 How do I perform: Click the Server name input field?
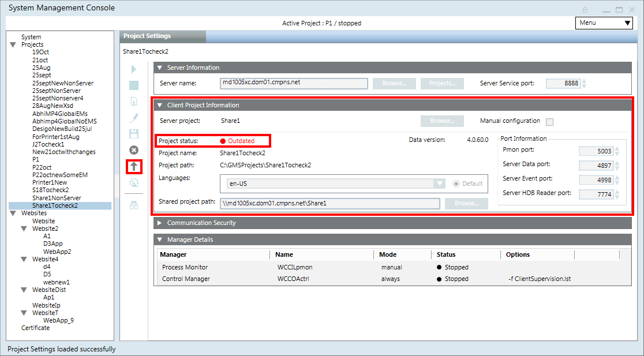point(294,83)
